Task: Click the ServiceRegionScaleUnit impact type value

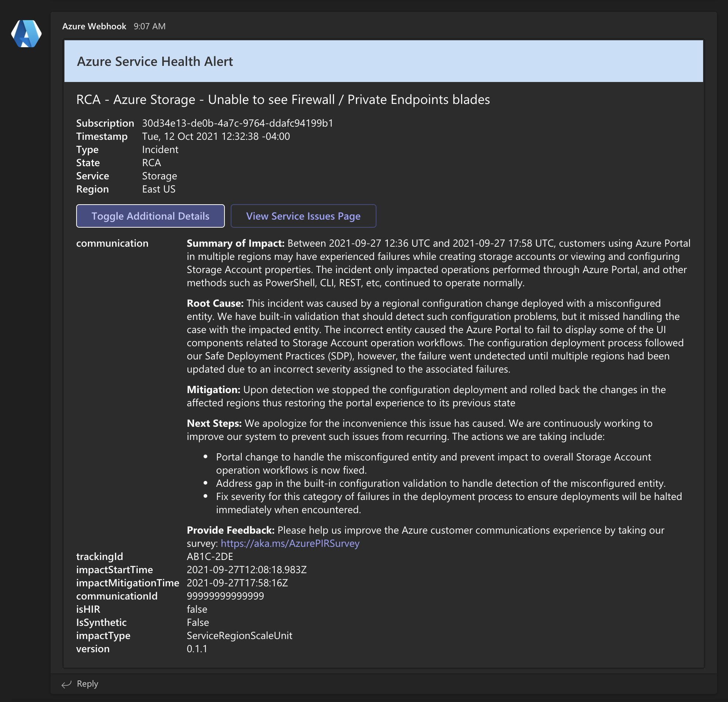Action: point(239,635)
